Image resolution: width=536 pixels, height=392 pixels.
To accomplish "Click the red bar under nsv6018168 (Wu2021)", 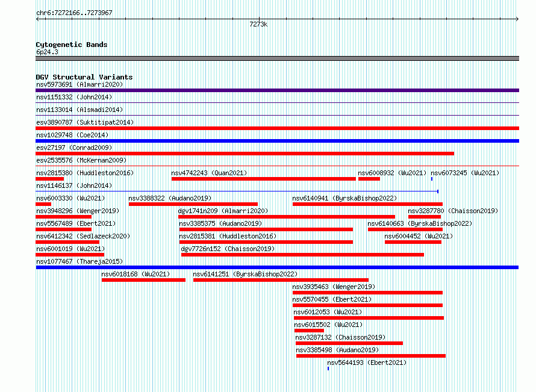I will pyautogui.click(x=143, y=280).
